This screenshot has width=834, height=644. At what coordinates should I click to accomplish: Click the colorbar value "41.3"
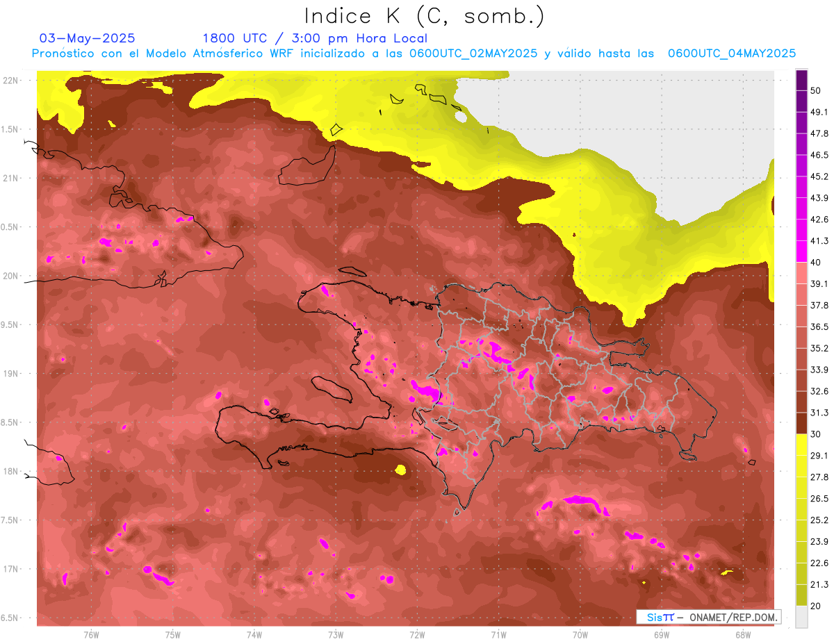click(x=819, y=241)
